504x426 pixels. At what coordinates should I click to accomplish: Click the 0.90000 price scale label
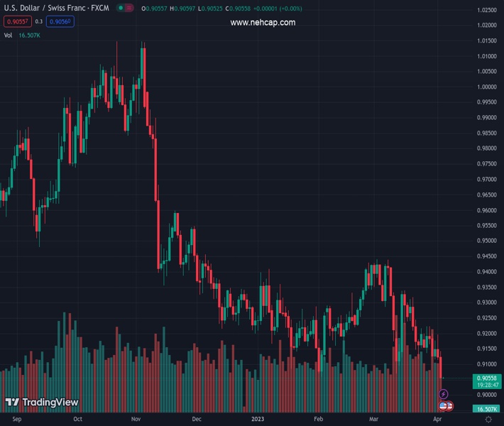[487, 395]
